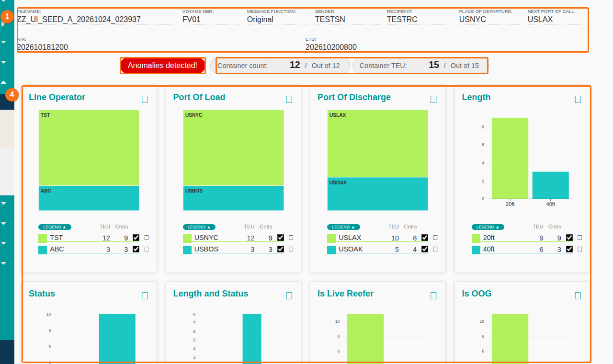Click the 40ft bar in Length chart
The width and height of the screenshot is (613, 364).
(x=551, y=185)
